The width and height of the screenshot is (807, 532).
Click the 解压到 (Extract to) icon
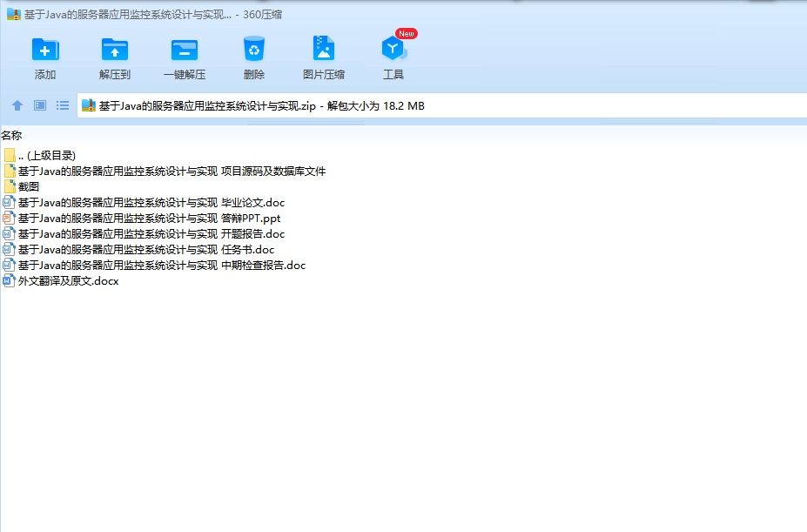[x=115, y=50]
